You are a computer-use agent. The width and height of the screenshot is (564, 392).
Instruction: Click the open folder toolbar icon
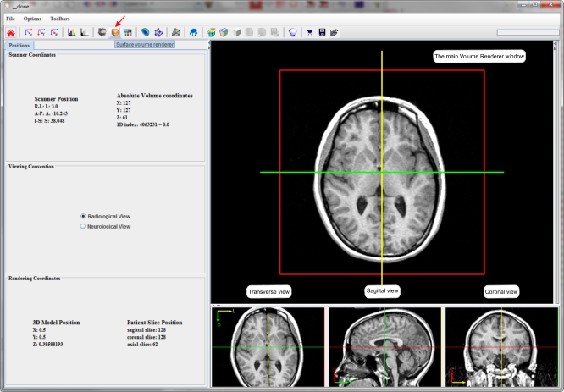click(x=335, y=32)
